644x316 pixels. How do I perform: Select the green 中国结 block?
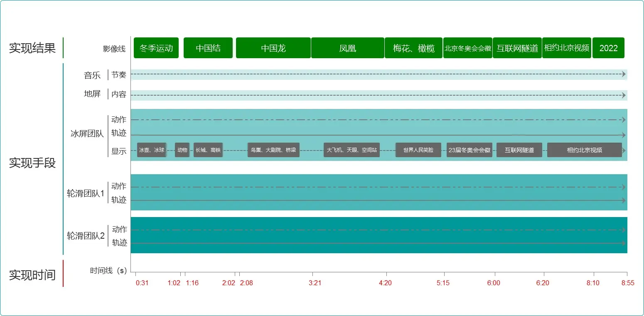coord(208,48)
